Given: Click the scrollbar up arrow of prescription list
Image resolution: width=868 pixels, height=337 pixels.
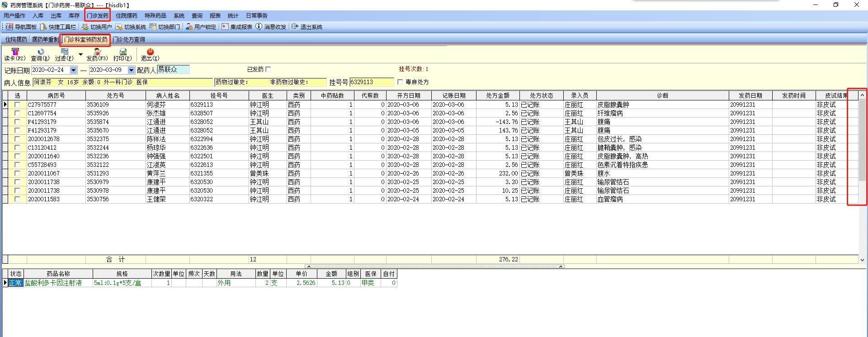Looking at the screenshot, I should coord(862,95).
